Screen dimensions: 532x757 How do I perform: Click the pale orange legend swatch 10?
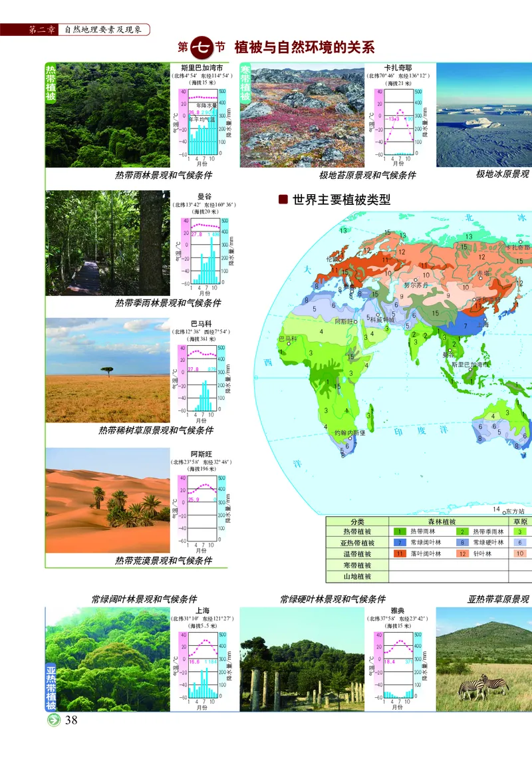pos(520,553)
